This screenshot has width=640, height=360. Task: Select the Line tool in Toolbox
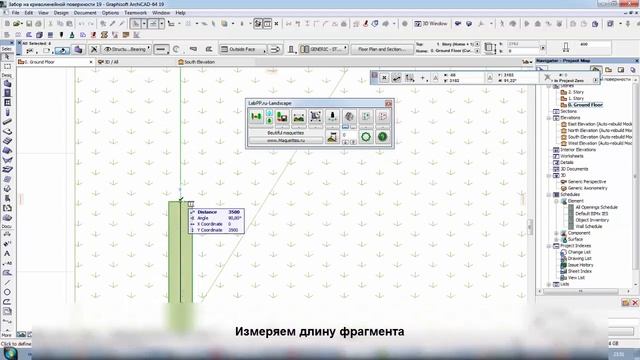pyautogui.click(x=7, y=282)
